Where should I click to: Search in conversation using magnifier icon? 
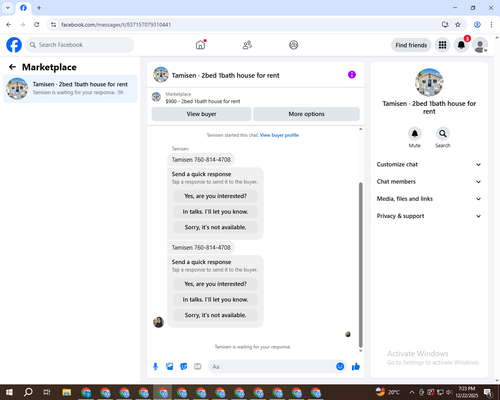443,134
